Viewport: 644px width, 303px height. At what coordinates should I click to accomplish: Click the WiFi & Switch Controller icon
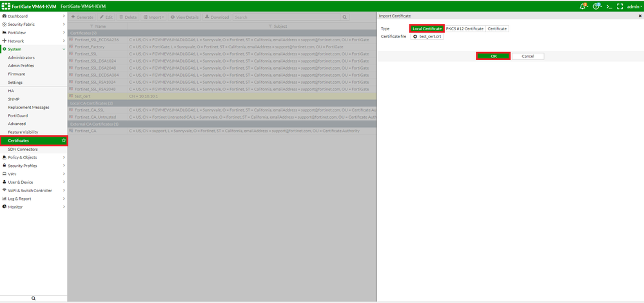tap(4, 191)
